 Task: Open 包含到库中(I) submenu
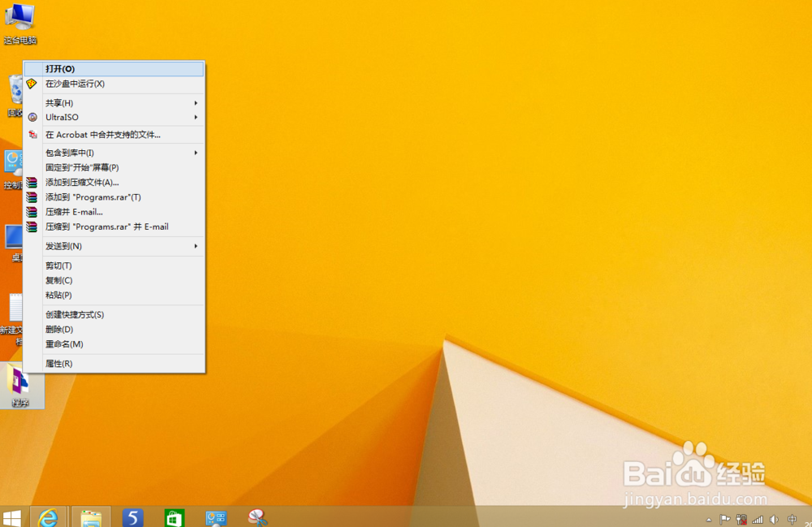[x=114, y=153]
